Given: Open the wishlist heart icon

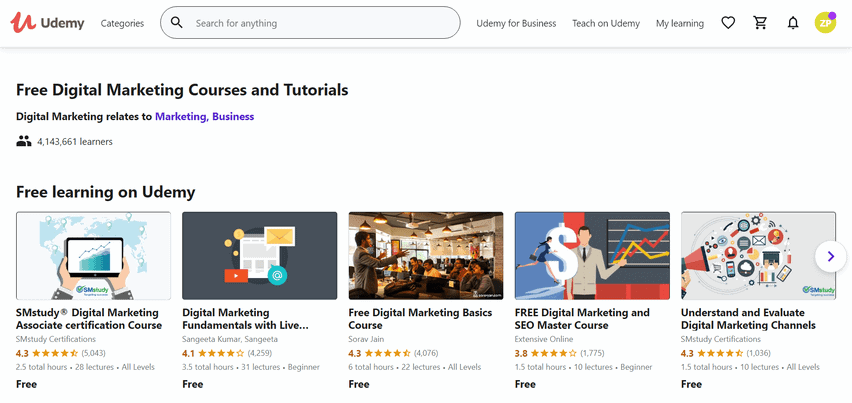Looking at the screenshot, I should (728, 23).
